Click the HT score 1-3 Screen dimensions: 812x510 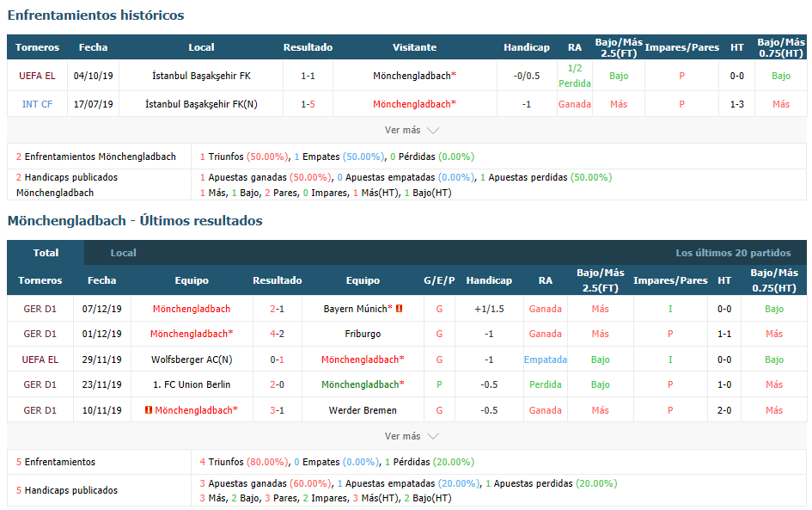pyautogui.click(x=737, y=104)
